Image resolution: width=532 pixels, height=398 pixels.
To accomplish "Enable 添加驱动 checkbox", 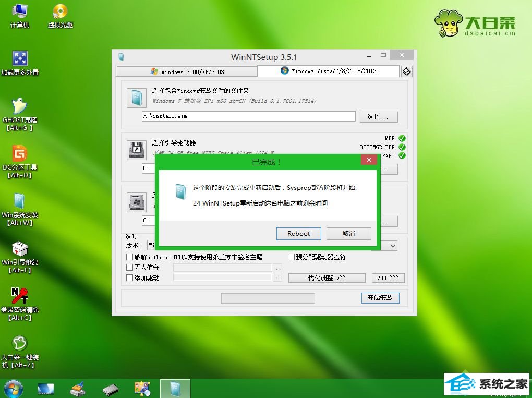I will pyautogui.click(x=129, y=278).
